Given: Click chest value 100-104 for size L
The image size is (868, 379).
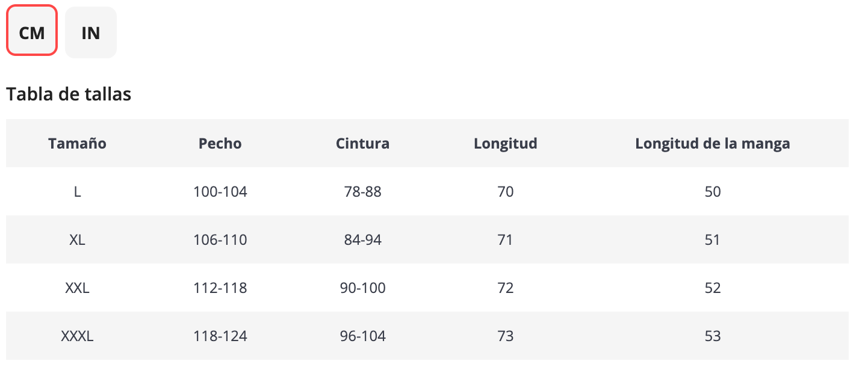Looking at the screenshot, I should (220, 192).
